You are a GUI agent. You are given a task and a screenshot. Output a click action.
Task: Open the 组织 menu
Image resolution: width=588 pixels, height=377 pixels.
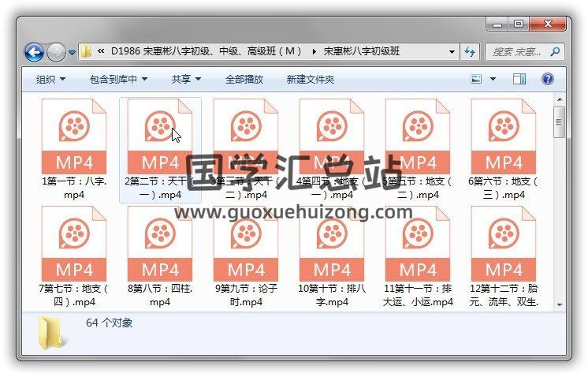point(50,80)
